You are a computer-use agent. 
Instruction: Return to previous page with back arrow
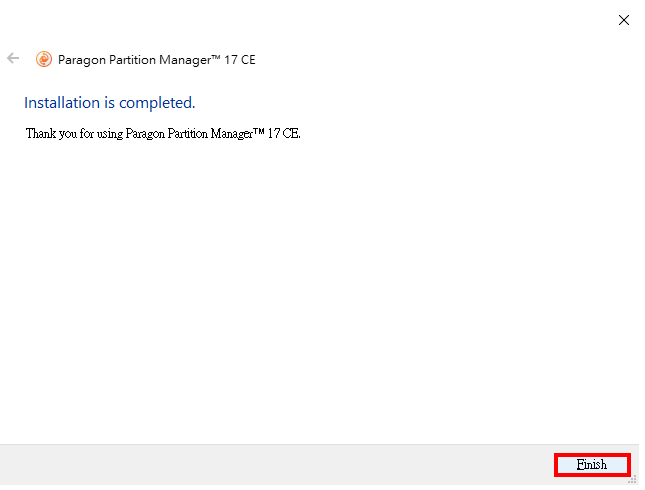13,58
